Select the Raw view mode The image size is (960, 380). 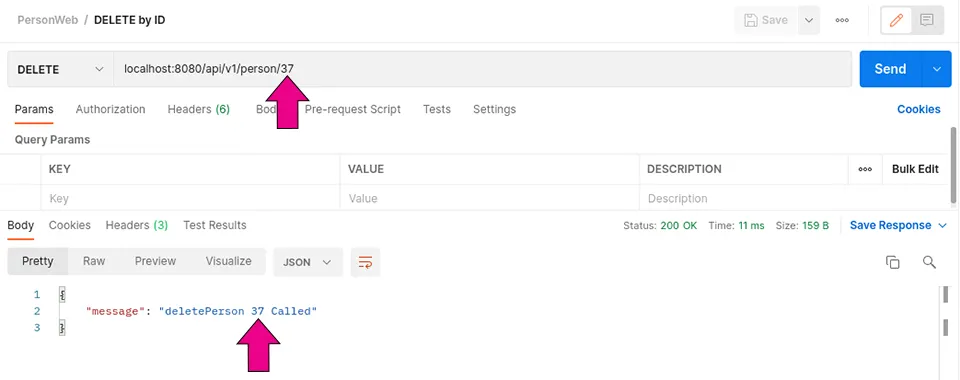pos(94,261)
